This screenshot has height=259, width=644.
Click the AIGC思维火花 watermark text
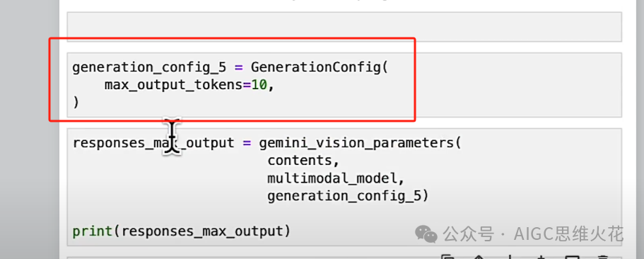pos(569,234)
